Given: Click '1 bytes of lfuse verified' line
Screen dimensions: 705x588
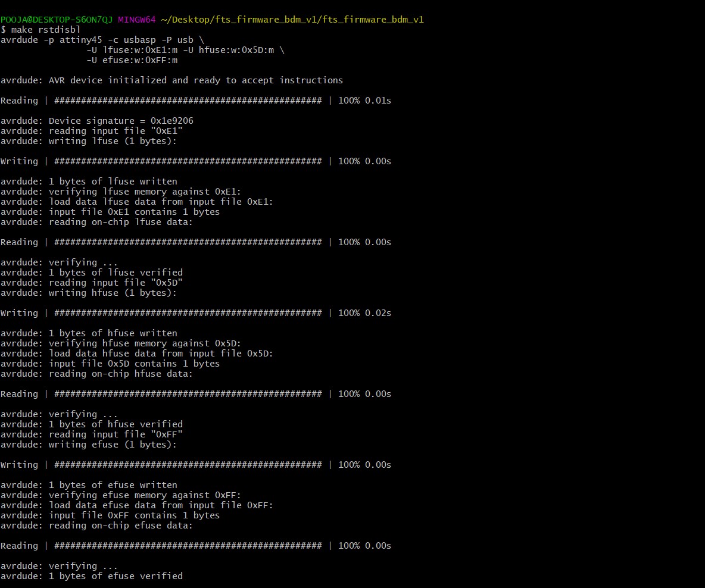Looking at the screenshot, I should point(91,273).
